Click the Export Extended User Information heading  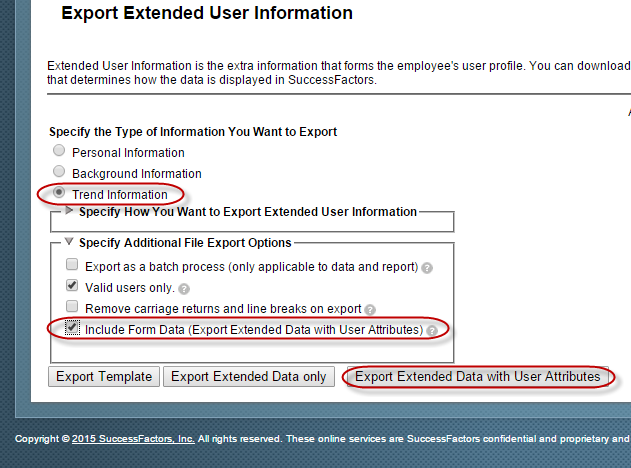[207, 13]
